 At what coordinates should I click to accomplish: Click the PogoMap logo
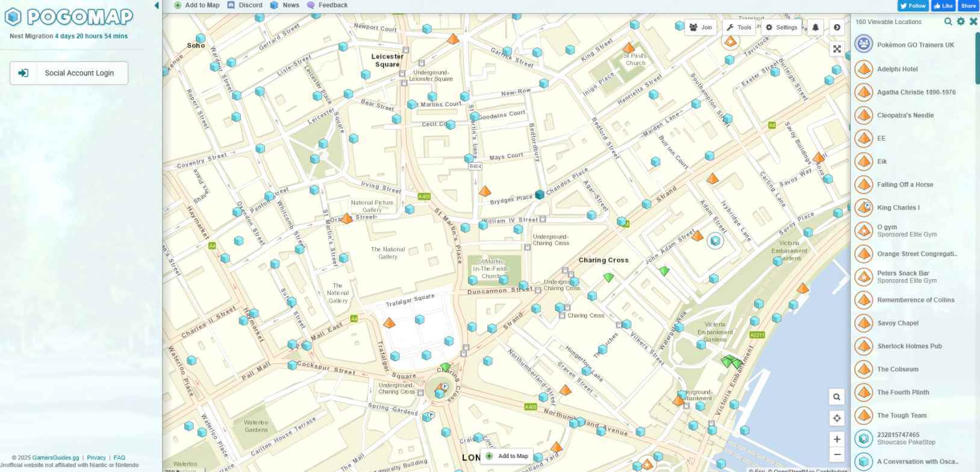point(68,17)
